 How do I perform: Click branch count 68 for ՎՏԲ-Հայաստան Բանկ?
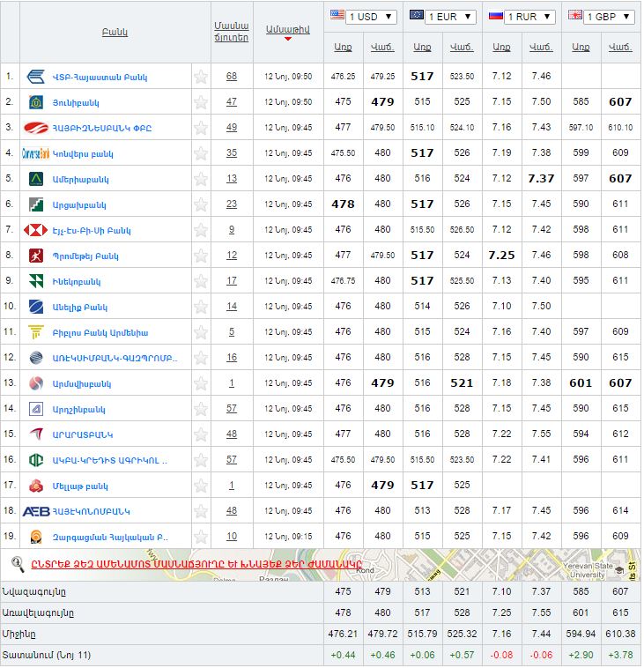[x=231, y=77]
